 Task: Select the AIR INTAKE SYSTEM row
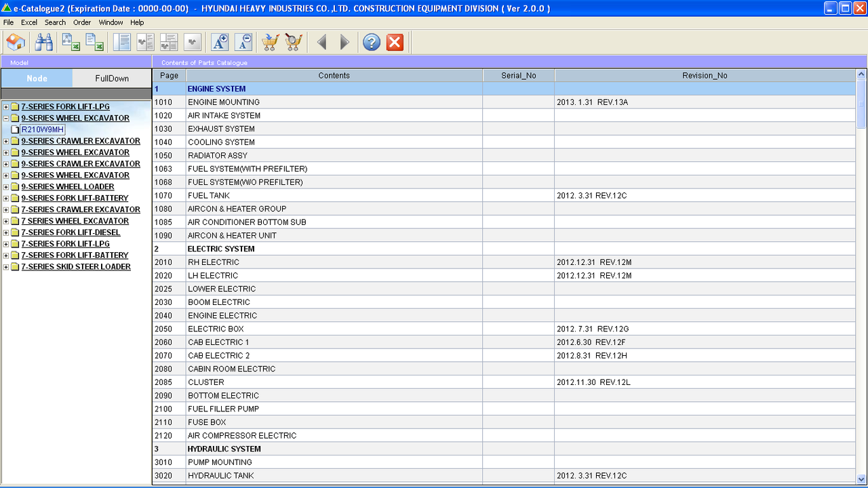tap(504, 115)
